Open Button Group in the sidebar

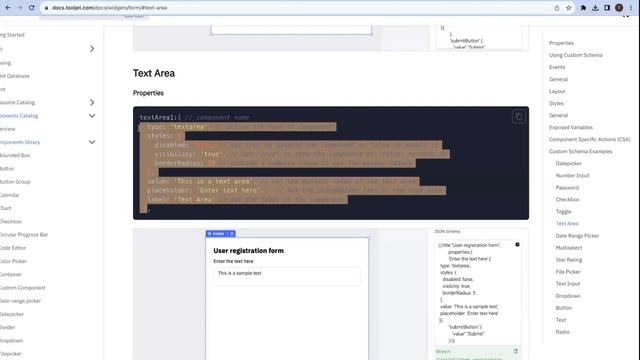[x=15, y=182]
